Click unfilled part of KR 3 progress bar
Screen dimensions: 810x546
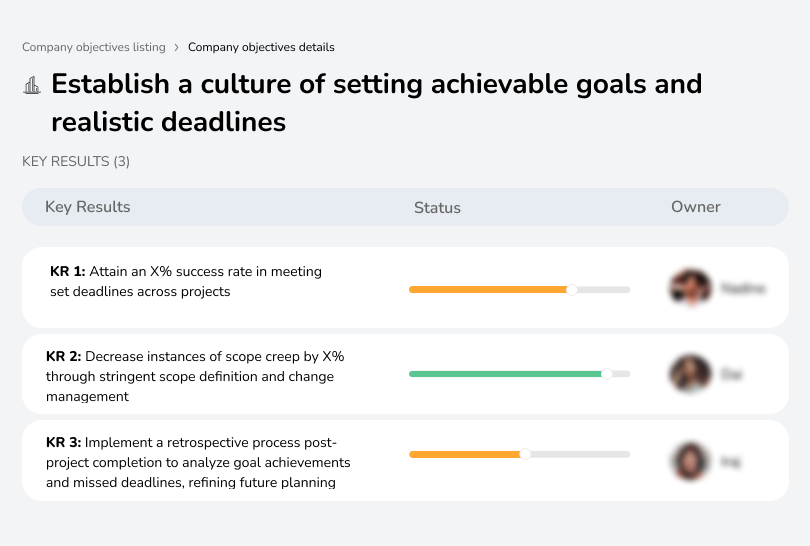[x=580, y=454]
